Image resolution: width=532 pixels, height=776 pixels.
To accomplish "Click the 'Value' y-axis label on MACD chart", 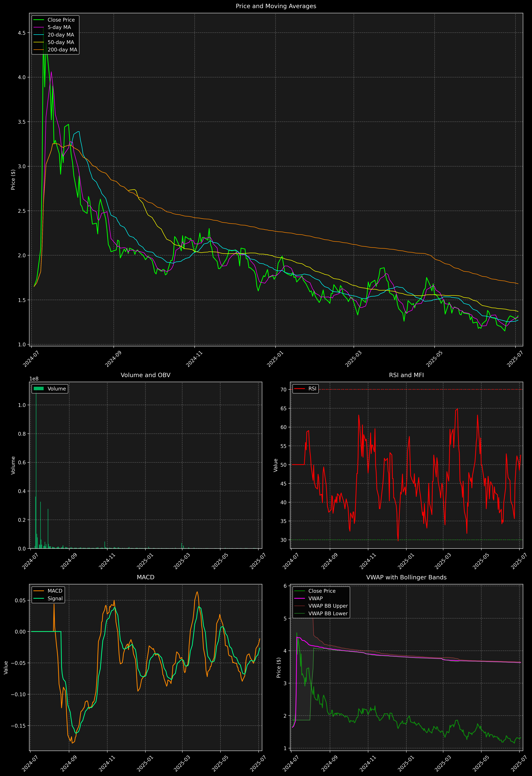I will 6,667.
